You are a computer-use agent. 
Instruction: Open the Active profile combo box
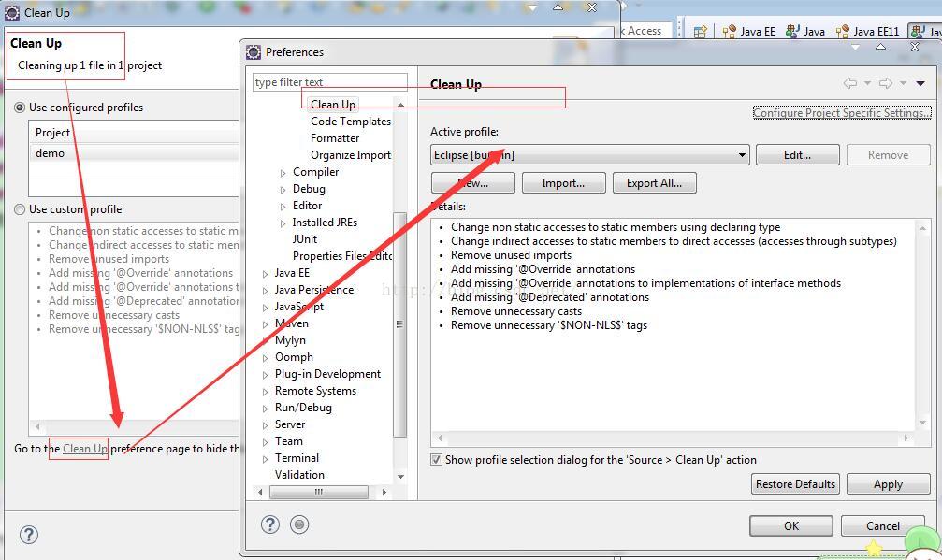tap(590, 155)
